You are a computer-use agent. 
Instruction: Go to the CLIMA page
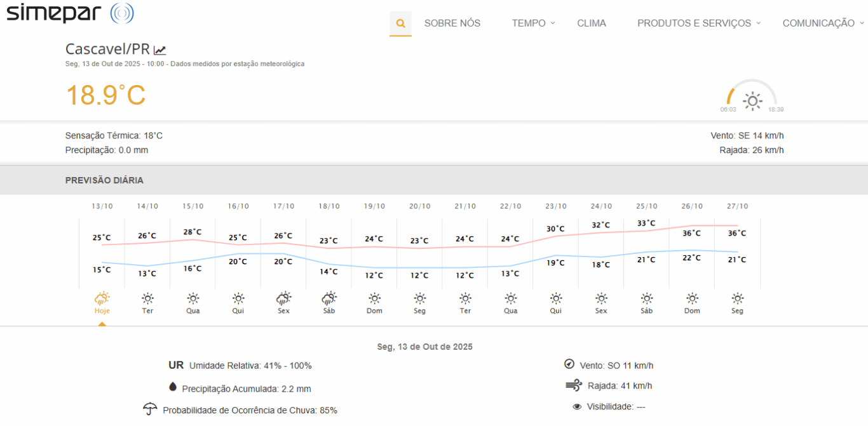(x=591, y=23)
